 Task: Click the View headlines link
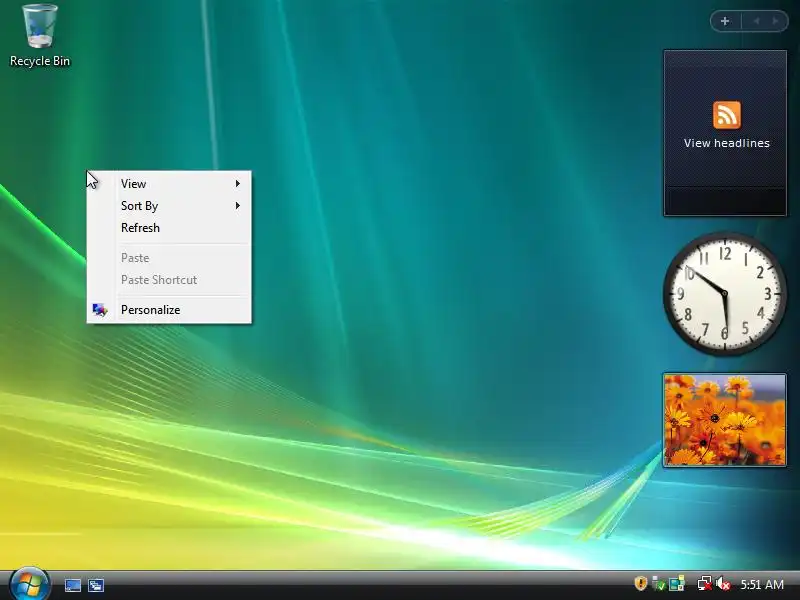click(727, 143)
